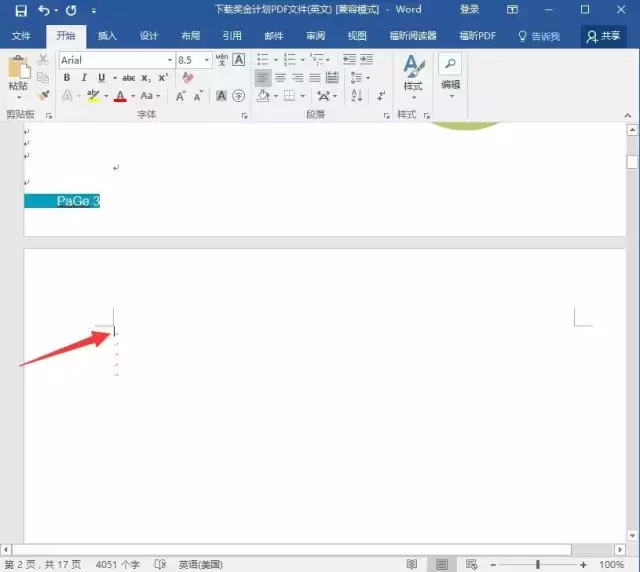Click the Undo arrow icon
The width and height of the screenshot is (640, 572).
pos(44,10)
